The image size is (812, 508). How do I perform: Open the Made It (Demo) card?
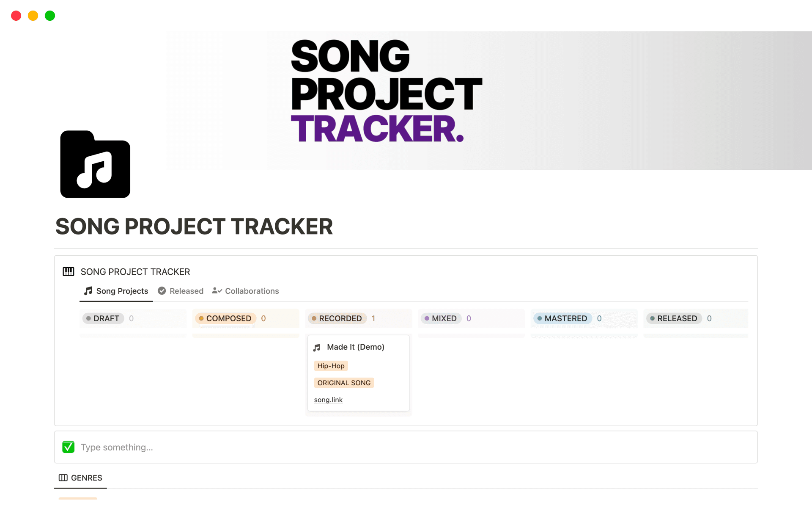(355, 347)
